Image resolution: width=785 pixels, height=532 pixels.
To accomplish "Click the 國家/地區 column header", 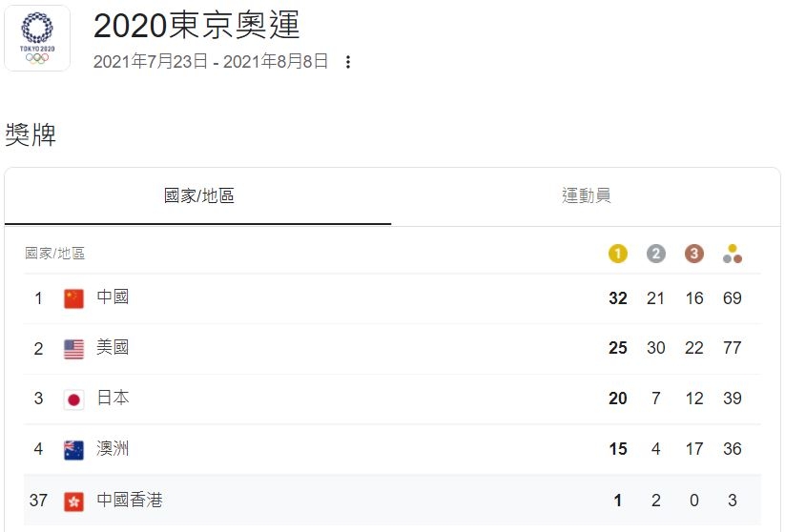I will [x=55, y=254].
